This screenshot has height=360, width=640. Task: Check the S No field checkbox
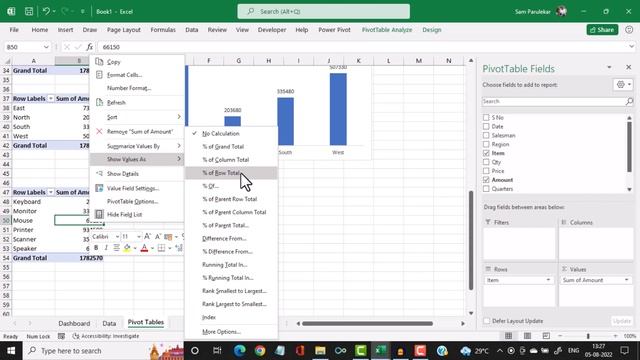(x=486, y=118)
